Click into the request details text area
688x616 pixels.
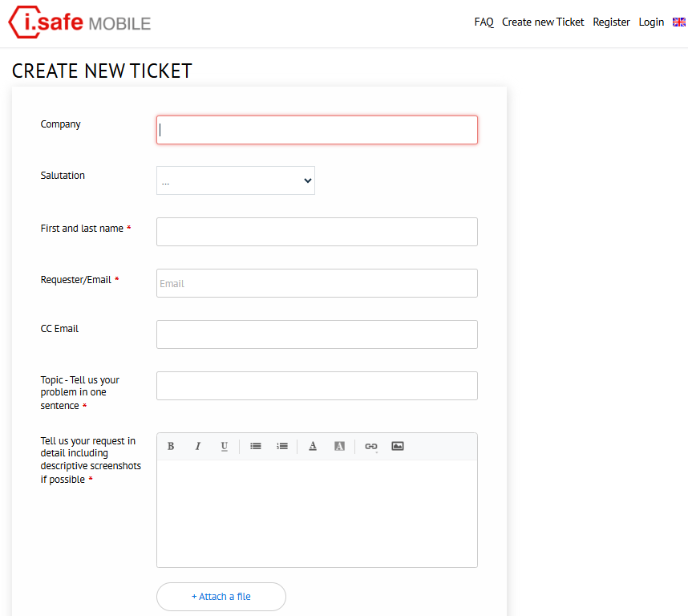click(x=317, y=513)
